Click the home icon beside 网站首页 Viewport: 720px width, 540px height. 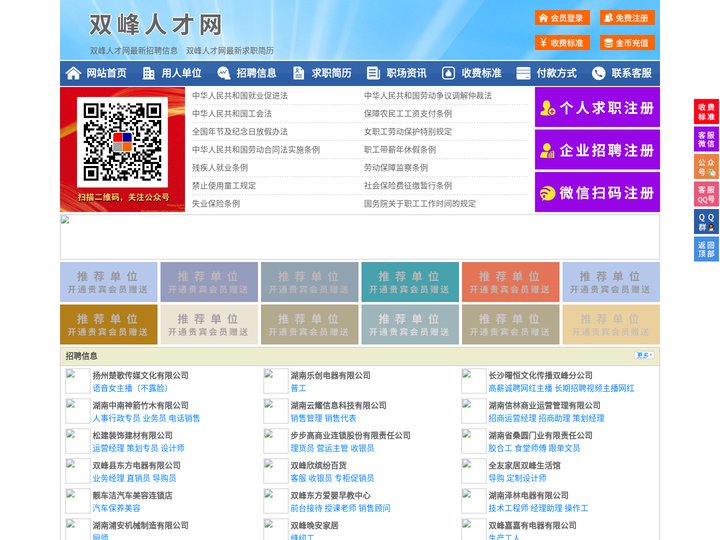[73, 73]
